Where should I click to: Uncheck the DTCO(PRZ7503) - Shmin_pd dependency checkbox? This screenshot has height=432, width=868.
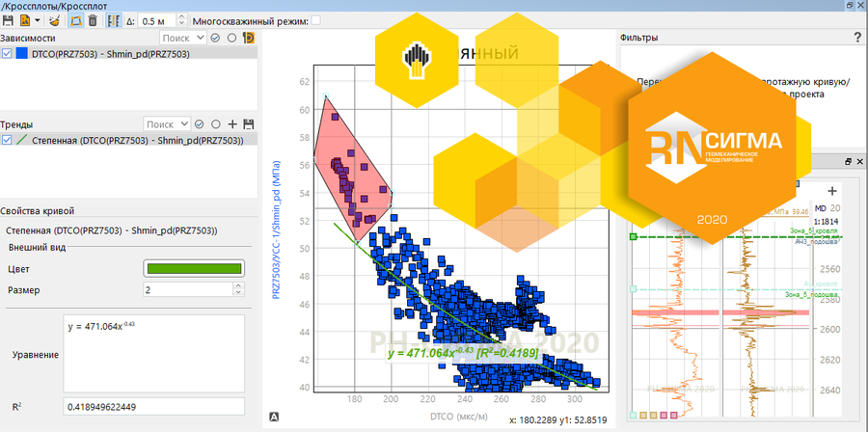tap(8, 54)
